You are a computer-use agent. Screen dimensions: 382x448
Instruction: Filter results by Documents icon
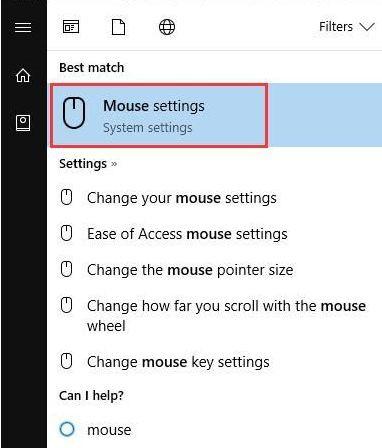[118, 27]
